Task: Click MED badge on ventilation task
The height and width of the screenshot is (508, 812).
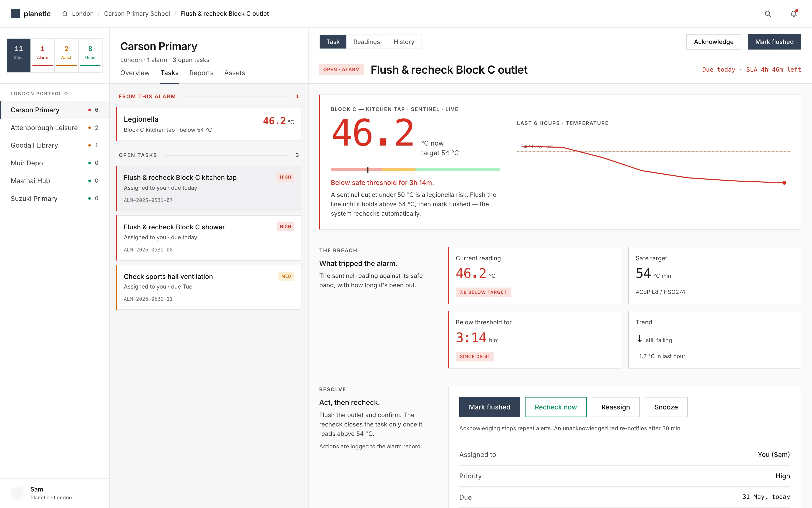Action: point(286,276)
